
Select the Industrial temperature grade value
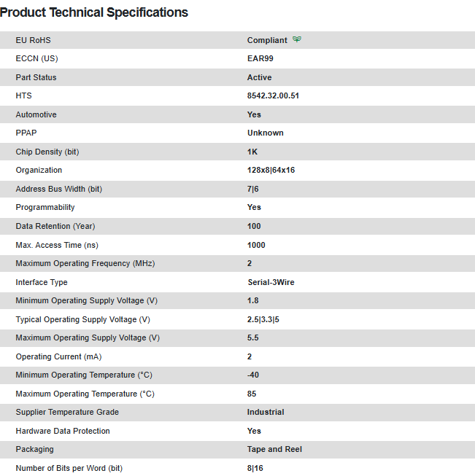click(266, 412)
